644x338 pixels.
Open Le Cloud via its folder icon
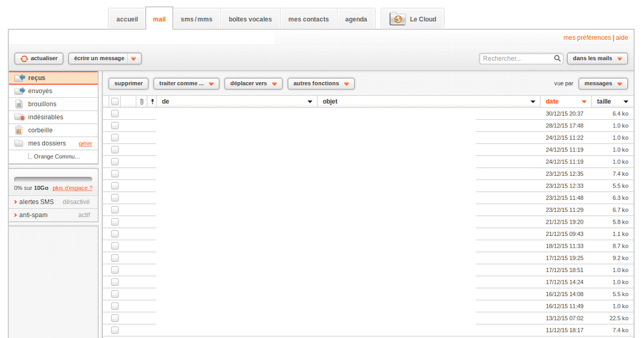point(398,19)
